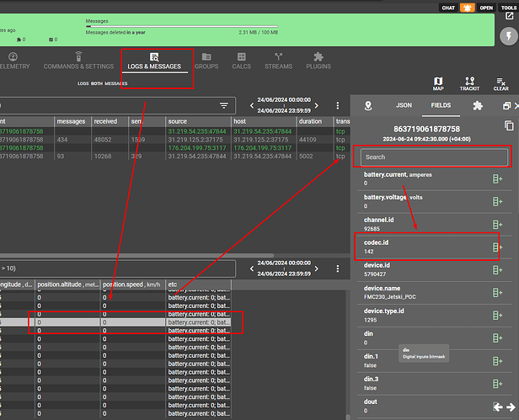This screenshot has height=420, width=519.
Task: Clear messages with the Clear icon
Action: [500, 82]
